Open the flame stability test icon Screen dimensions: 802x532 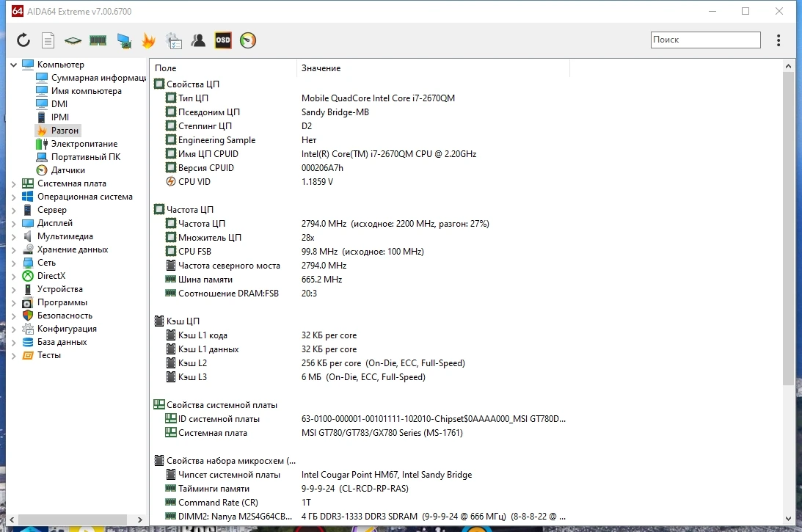pyautogui.click(x=148, y=40)
